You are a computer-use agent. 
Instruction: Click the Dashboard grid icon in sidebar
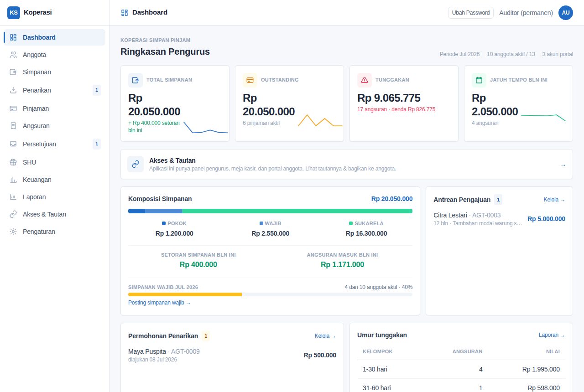tap(13, 37)
